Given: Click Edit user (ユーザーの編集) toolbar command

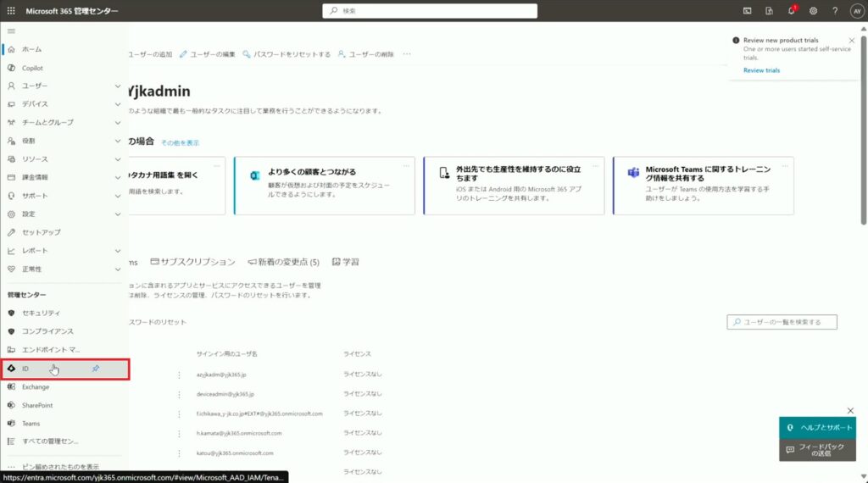Looking at the screenshot, I should [x=208, y=54].
